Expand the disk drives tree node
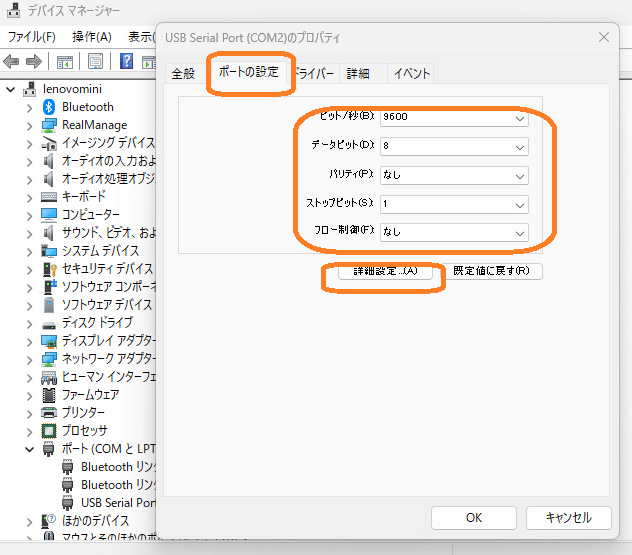This screenshot has width=632, height=555. pyautogui.click(x=29, y=324)
